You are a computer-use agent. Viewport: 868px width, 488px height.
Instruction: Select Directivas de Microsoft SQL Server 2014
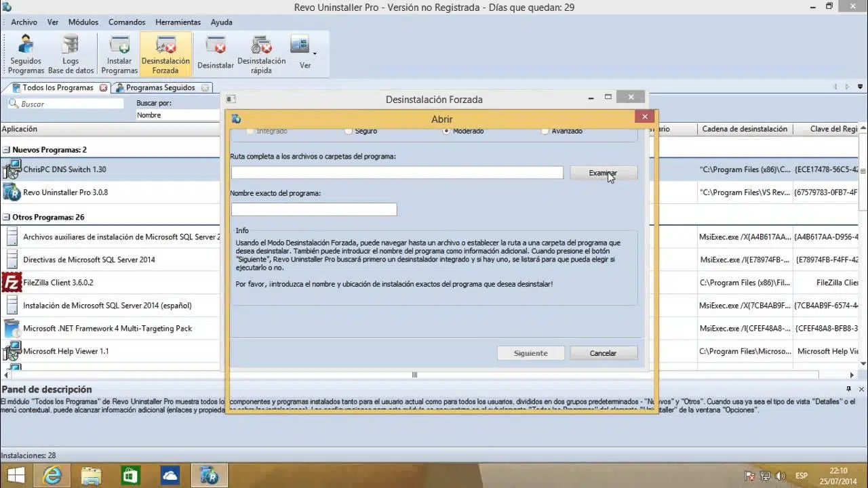click(x=89, y=260)
